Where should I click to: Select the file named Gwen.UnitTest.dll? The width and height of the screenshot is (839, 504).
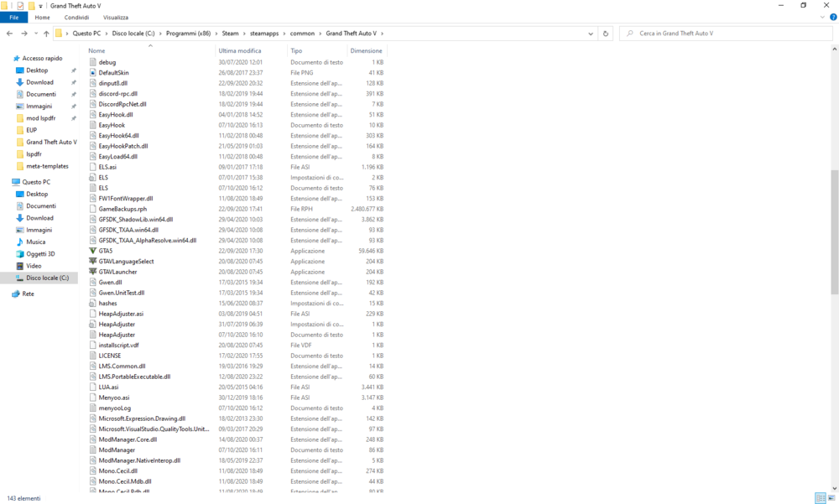[122, 294]
